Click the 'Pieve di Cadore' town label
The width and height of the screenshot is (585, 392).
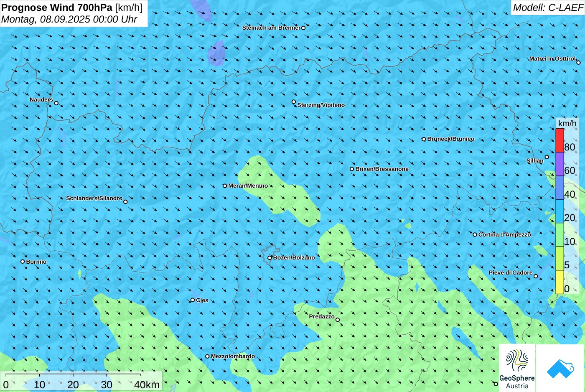[x=511, y=272]
